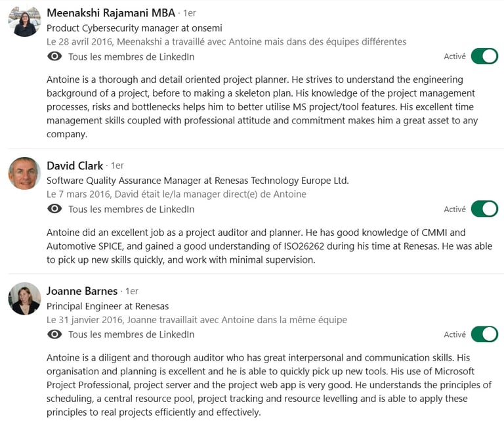This screenshot has height=421, width=504.
Task: Click the eye icon under Joanne Barnes' recommendation
Action: tap(54, 334)
